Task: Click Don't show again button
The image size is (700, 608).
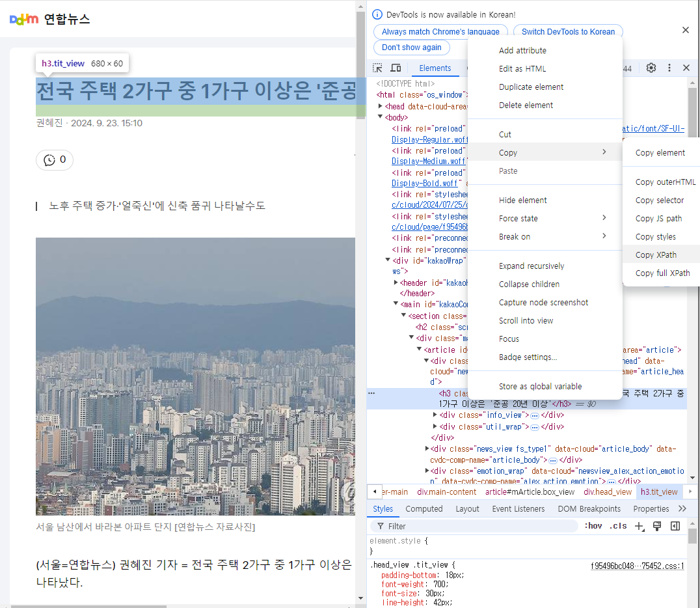Action: click(412, 48)
